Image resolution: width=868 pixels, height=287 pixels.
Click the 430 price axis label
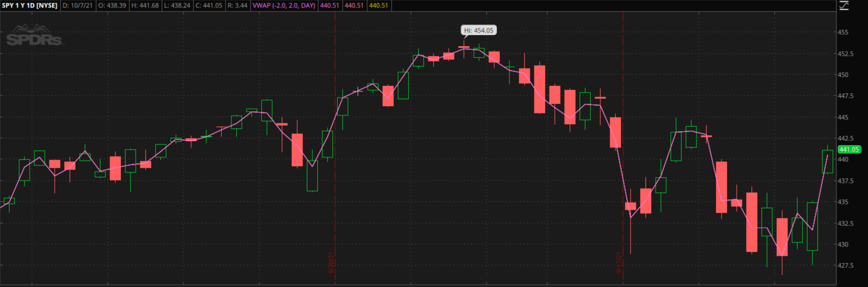pos(843,244)
